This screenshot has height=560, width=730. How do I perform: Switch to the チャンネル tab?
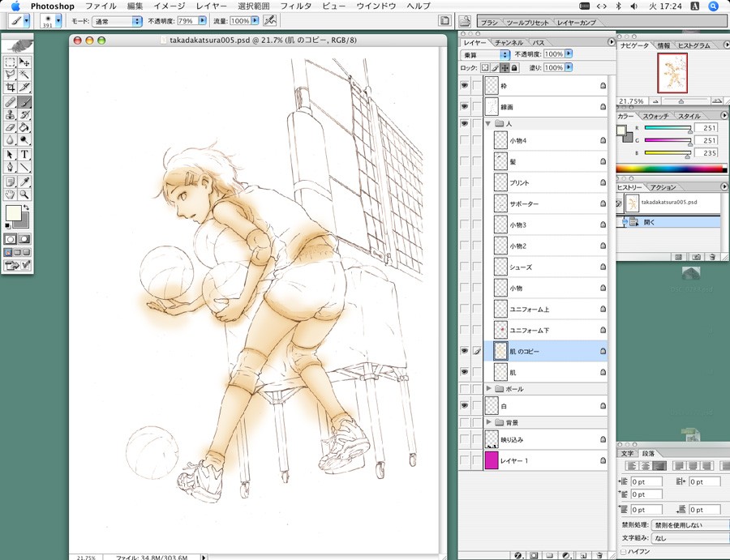click(x=509, y=42)
